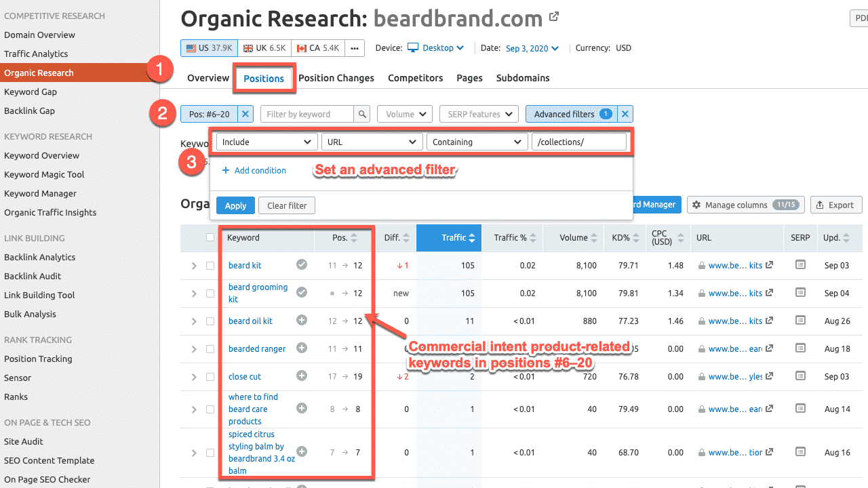Viewport: 868px width, 488px height.
Task: Check the beard kit row checkbox
Action: pyautogui.click(x=210, y=266)
